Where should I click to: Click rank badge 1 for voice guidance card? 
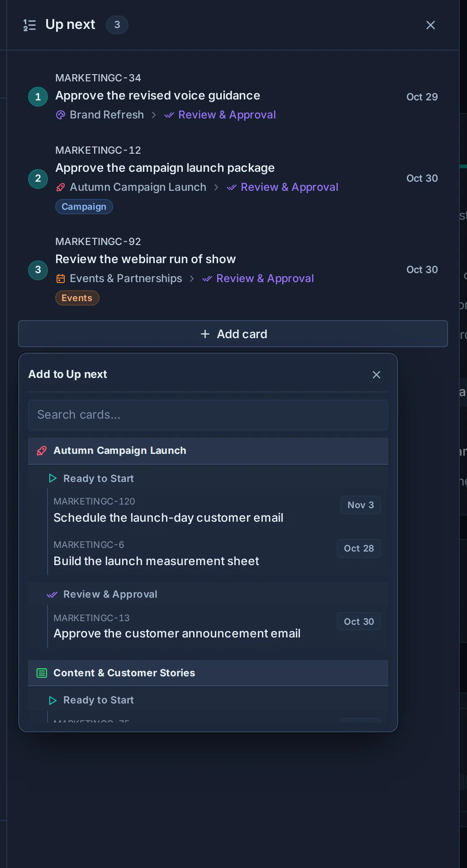click(38, 97)
